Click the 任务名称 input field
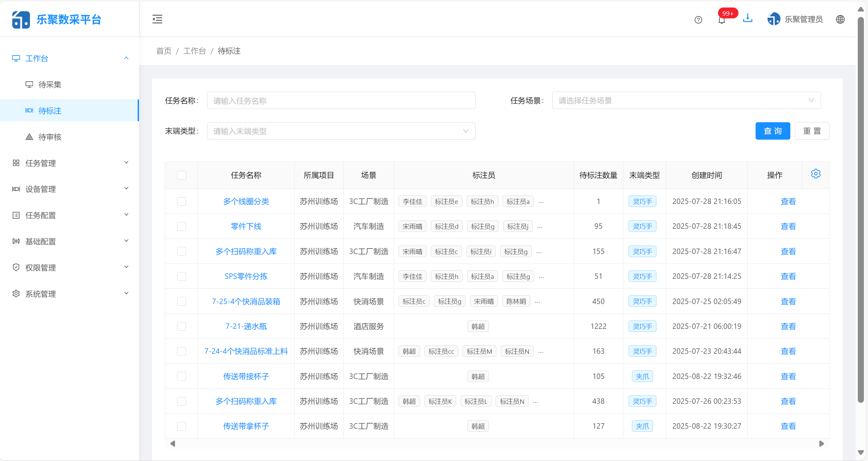Viewport: 868px width, 461px height. (341, 100)
